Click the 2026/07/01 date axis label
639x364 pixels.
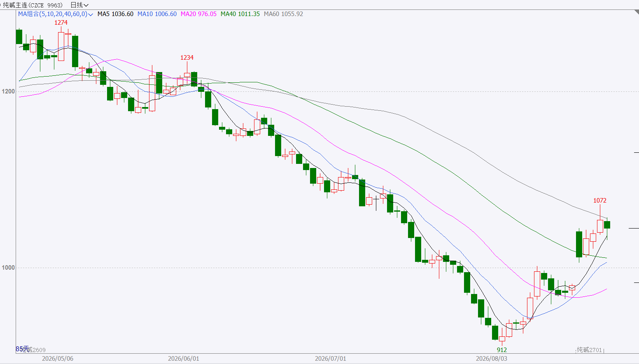pos(331,359)
